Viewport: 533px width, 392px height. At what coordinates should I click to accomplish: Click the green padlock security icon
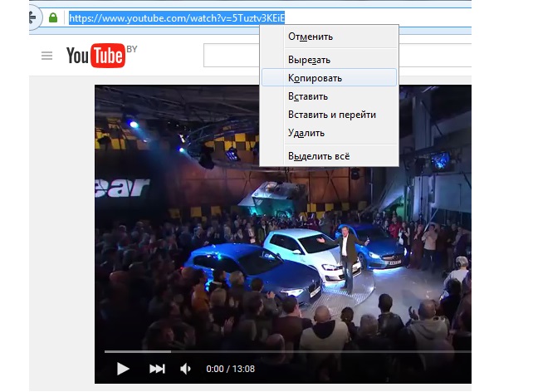[x=53, y=17]
